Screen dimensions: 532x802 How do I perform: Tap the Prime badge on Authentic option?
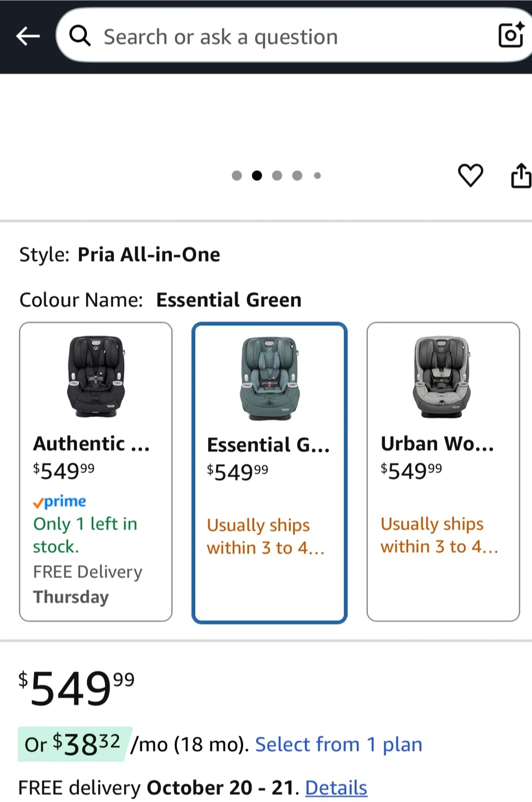tap(60, 502)
